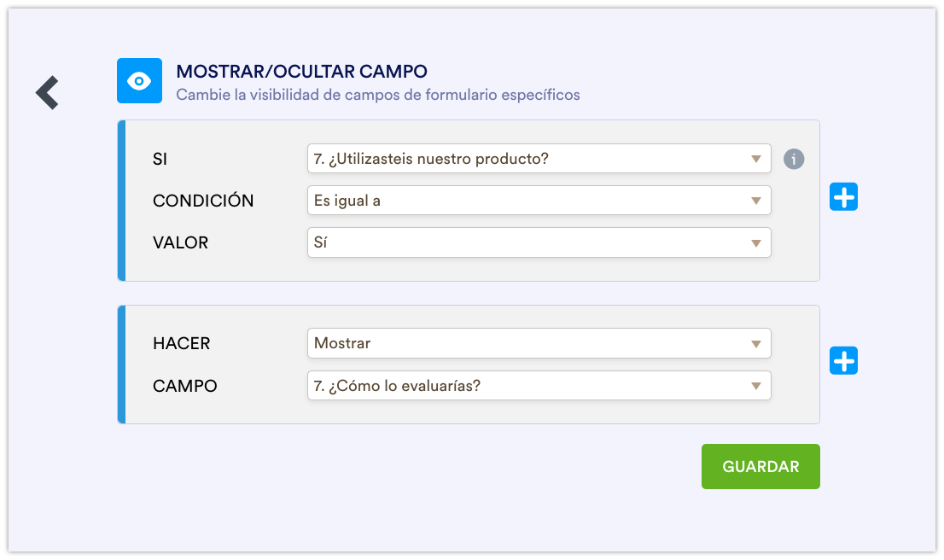Click the CONDICIÓN label
The height and width of the screenshot is (560, 944).
(203, 201)
